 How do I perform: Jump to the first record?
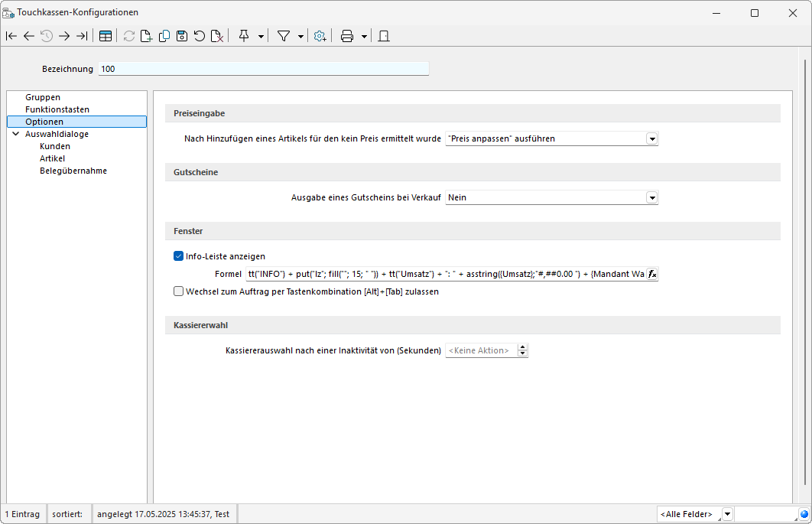(x=11, y=36)
